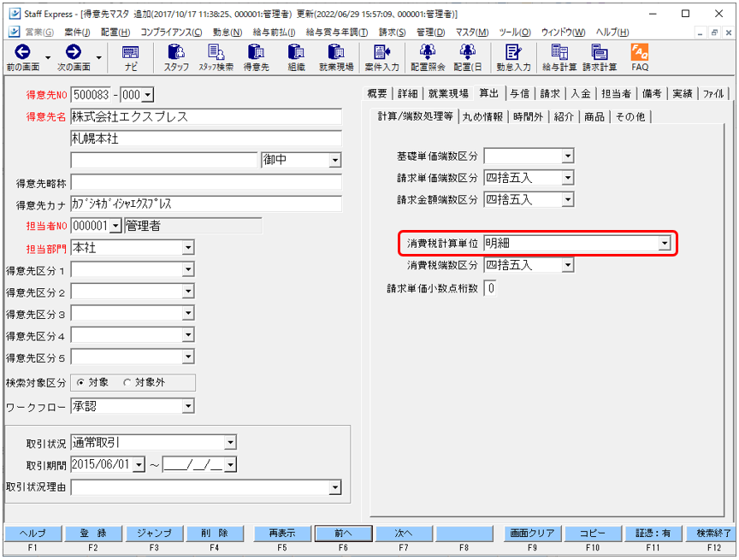The height and width of the screenshot is (560, 739).
Task: Switch to the 概要 tab
Action: pyautogui.click(x=376, y=94)
